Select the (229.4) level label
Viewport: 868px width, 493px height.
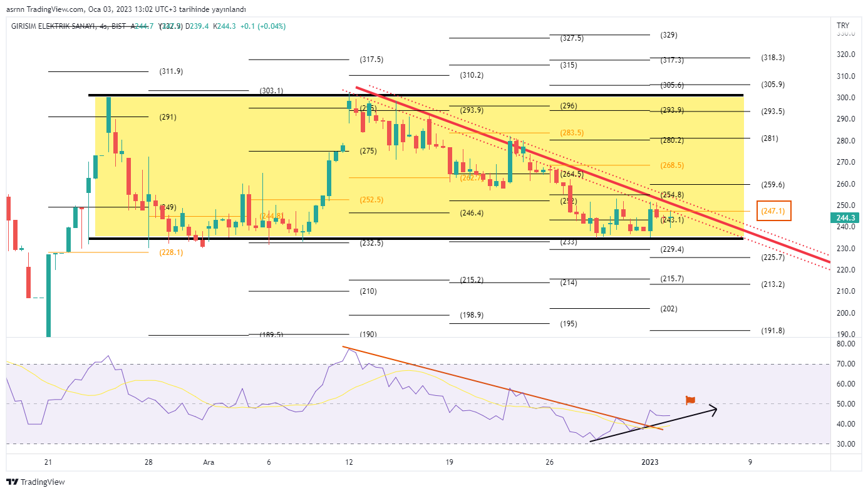tap(673, 249)
